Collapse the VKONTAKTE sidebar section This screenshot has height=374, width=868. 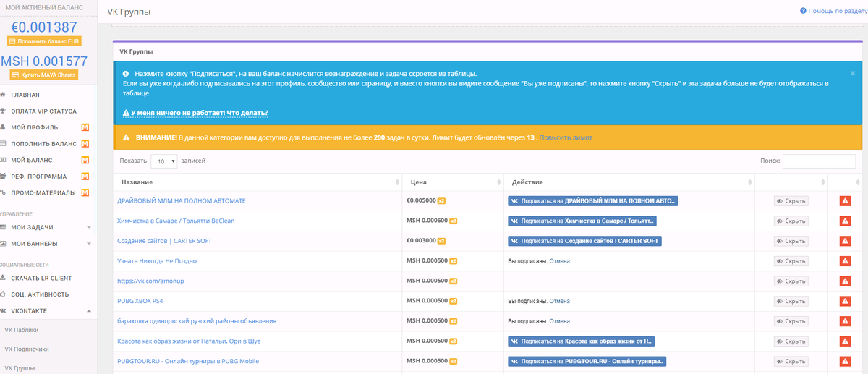tap(48, 310)
